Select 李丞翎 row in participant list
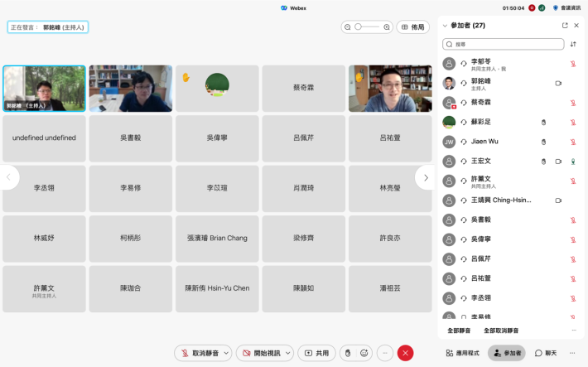Image resolution: width=588 pixels, height=367 pixels. coord(511,298)
